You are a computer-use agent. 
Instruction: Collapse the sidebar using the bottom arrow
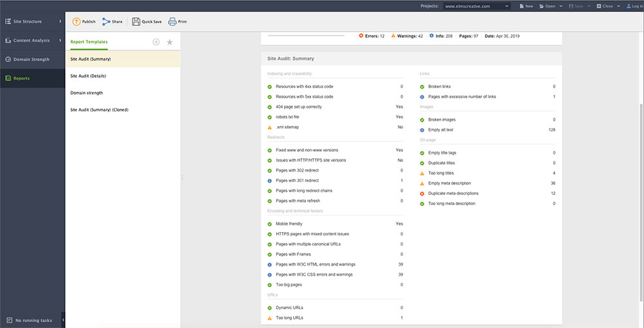(x=62, y=320)
